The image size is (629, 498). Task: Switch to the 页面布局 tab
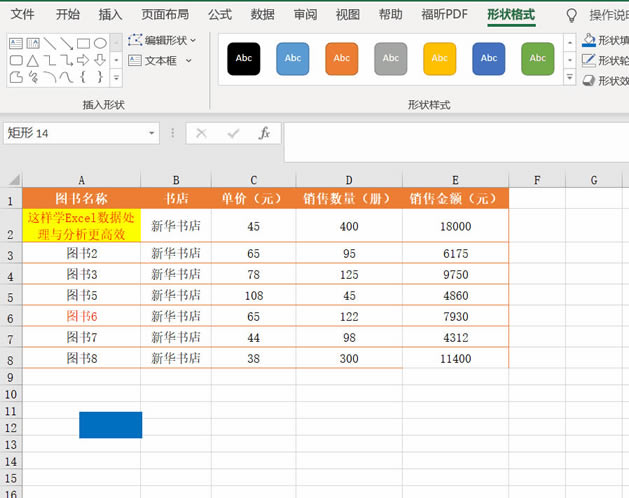coord(164,15)
